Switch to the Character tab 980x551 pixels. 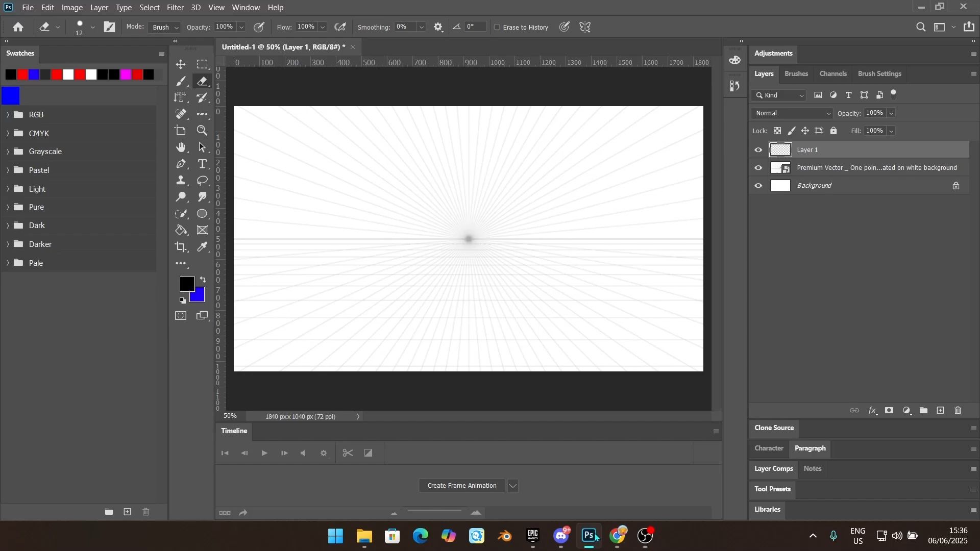pyautogui.click(x=769, y=448)
